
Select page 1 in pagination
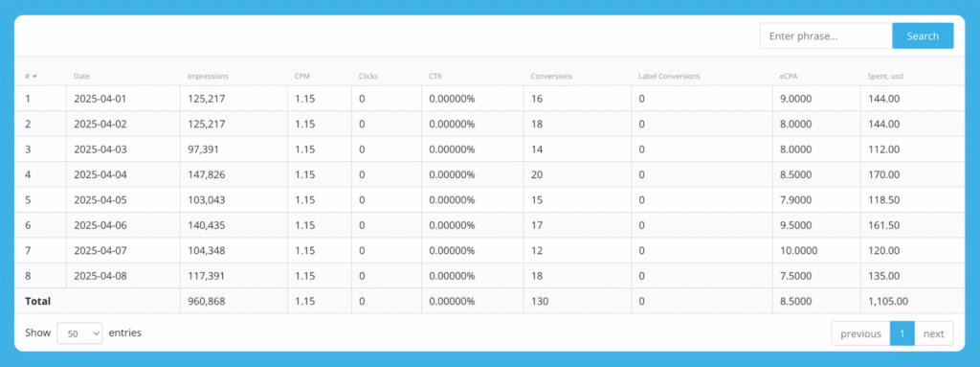click(x=902, y=333)
